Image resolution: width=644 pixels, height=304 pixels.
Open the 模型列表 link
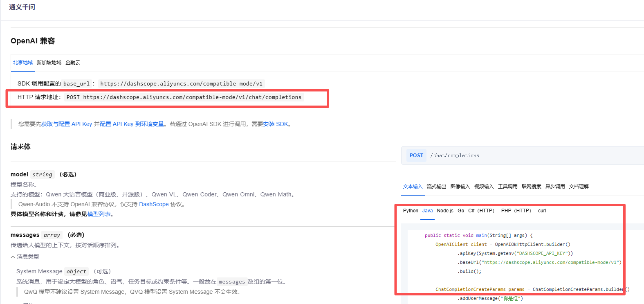coord(99,214)
